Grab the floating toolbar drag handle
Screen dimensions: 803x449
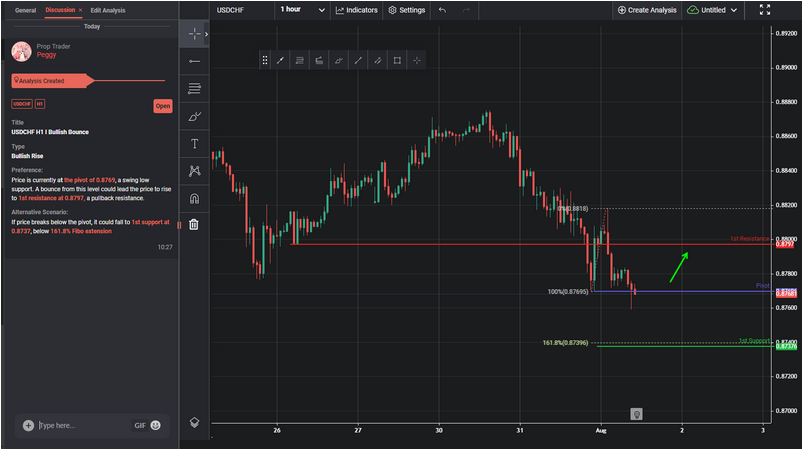265,60
